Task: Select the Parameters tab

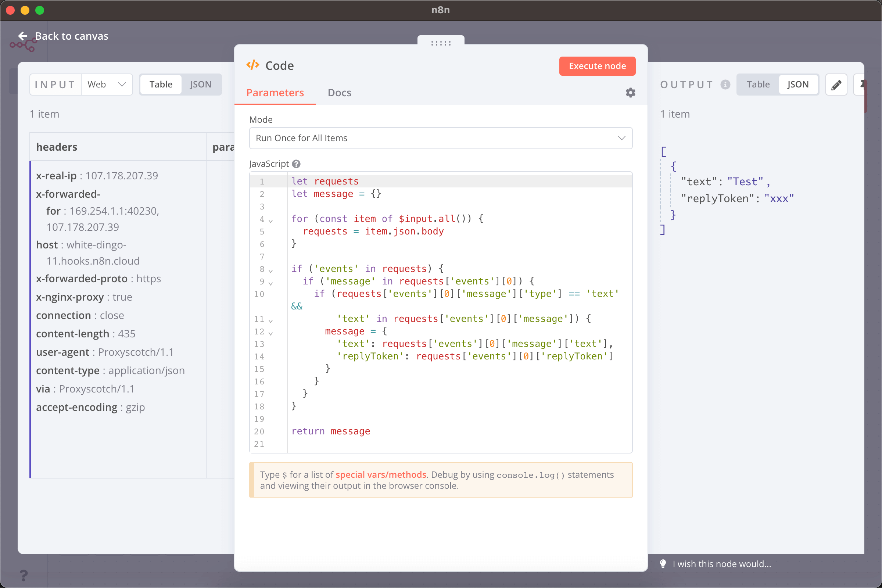Action: [275, 93]
